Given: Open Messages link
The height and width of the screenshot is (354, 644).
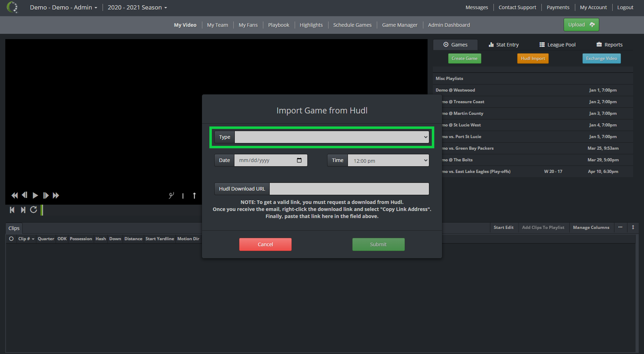Looking at the screenshot, I should (477, 7).
